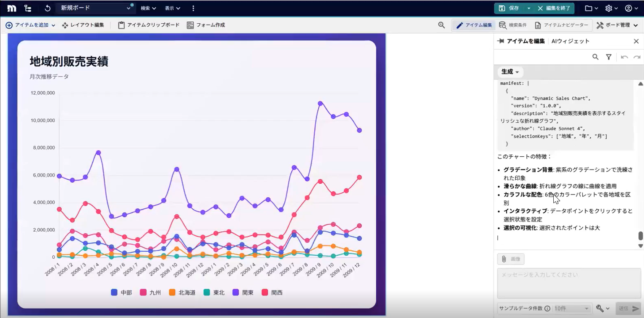Open the 表示 menu
This screenshot has width=644, height=318.
172,8
